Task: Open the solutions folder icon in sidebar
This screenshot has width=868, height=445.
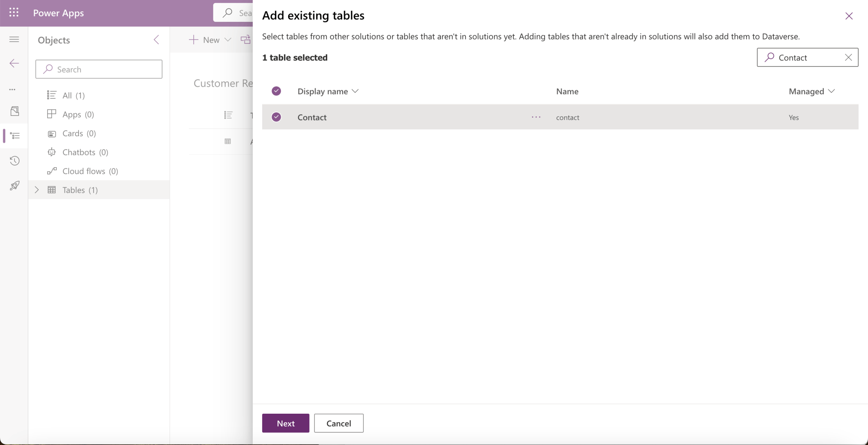Action: [x=15, y=111]
